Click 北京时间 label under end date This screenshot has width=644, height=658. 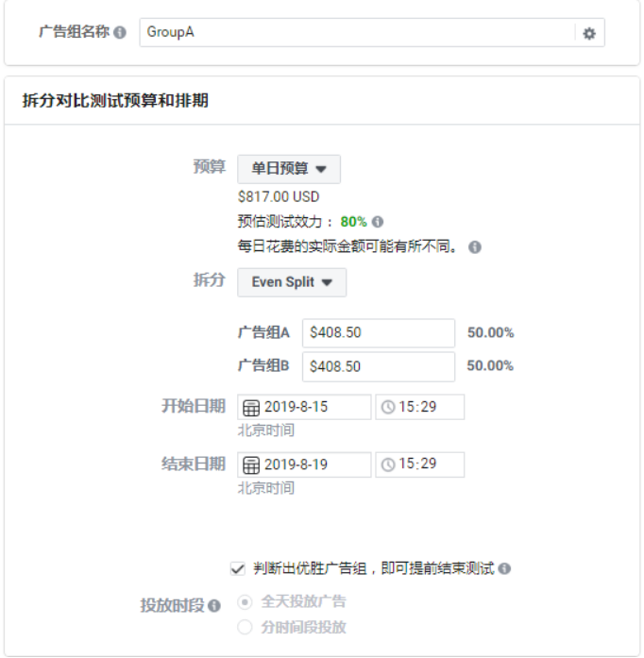pos(265,488)
